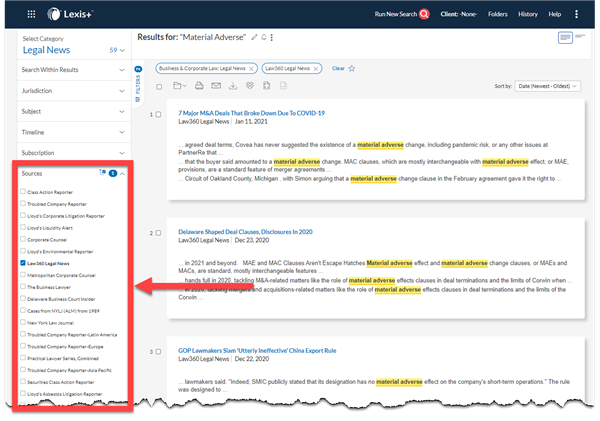Open History from the header
Viewport: 600px width, 421px height.
528,14
